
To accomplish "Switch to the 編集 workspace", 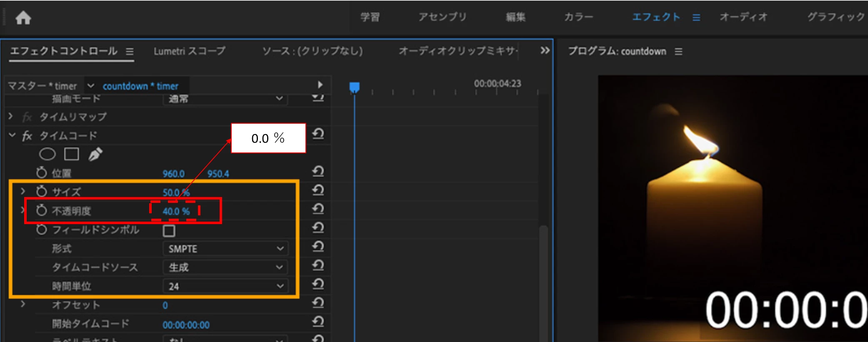I will 515,17.
